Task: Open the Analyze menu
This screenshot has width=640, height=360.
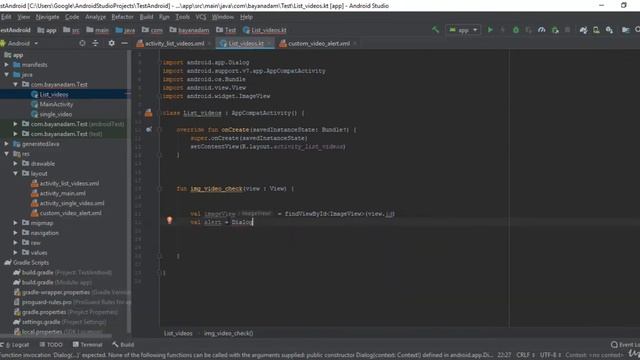Action: (96, 17)
